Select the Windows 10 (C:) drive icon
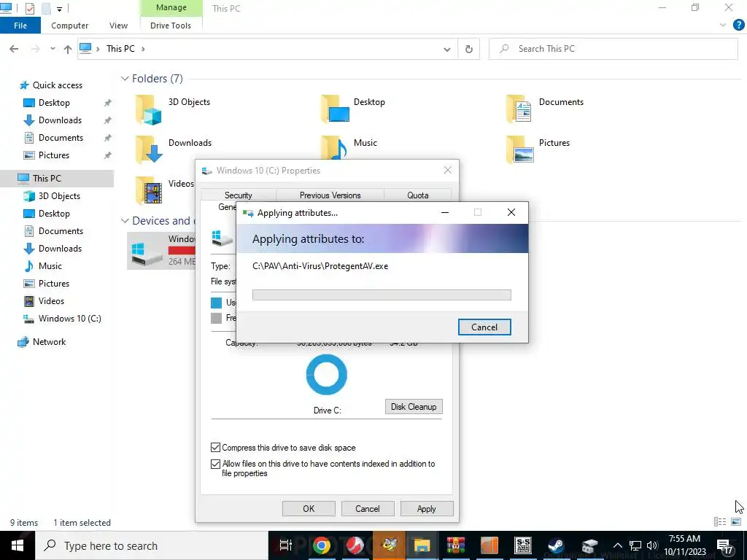The width and height of the screenshot is (747, 560). 147,254
